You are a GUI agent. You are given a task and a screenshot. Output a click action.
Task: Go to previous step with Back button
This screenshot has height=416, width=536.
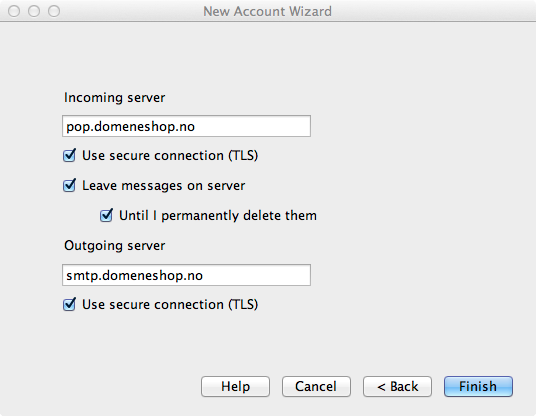(x=397, y=387)
